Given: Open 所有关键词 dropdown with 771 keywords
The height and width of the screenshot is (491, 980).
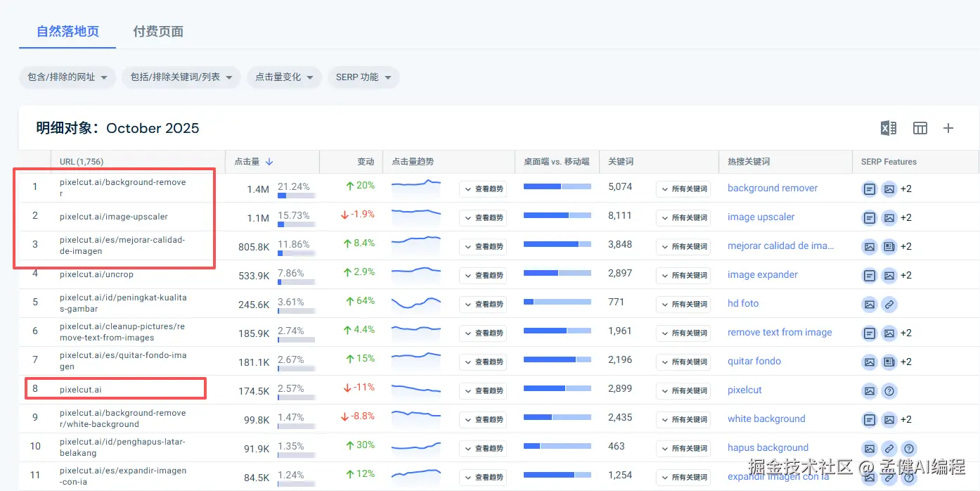Looking at the screenshot, I should click(x=683, y=304).
